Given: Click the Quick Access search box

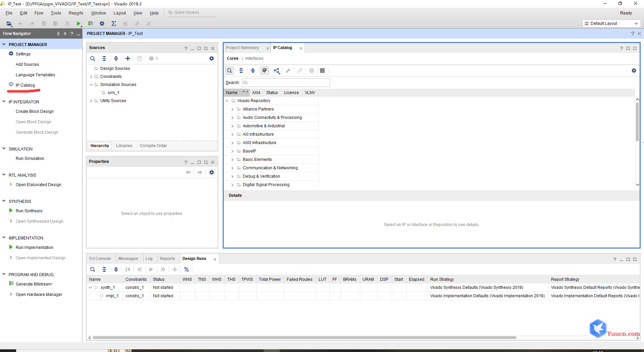Looking at the screenshot, I should pos(192,12).
